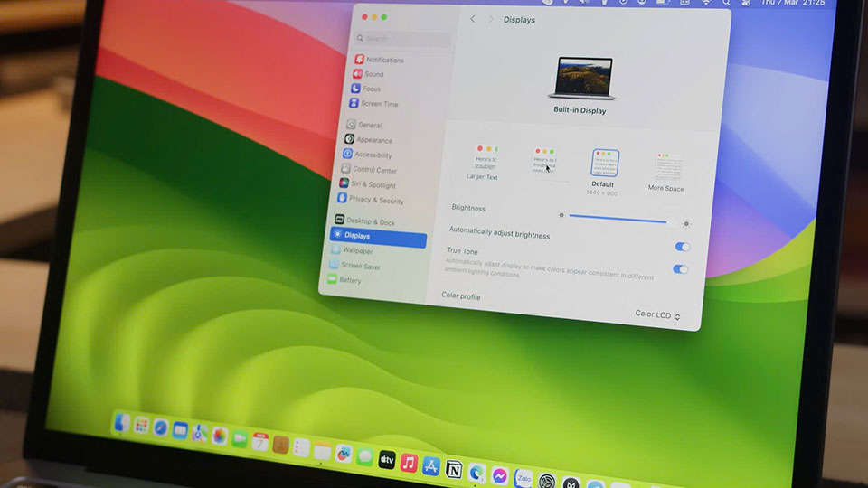Open Microsoft Edge from the Dock
868x488 pixels.
pyautogui.click(x=476, y=473)
